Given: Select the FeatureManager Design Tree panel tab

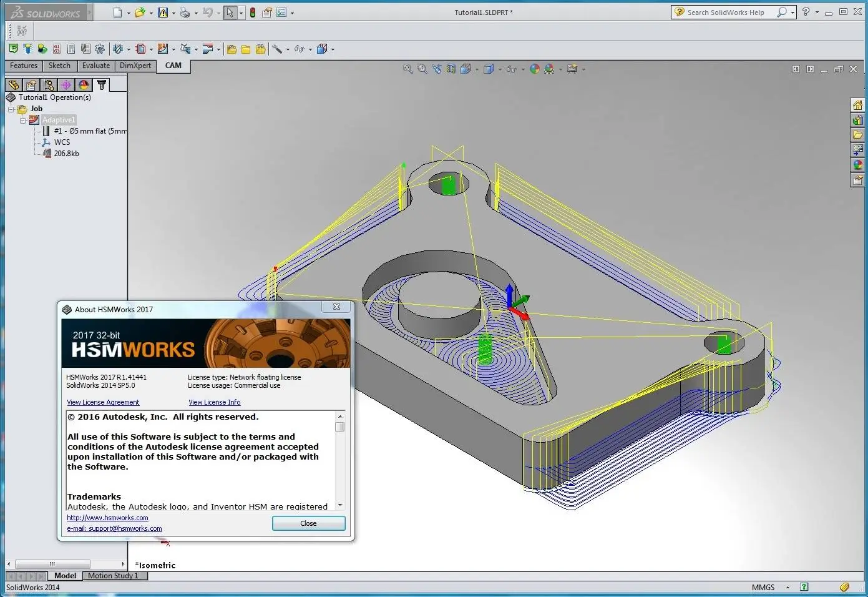Looking at the screenshot, I should click(x=14, y=85).
